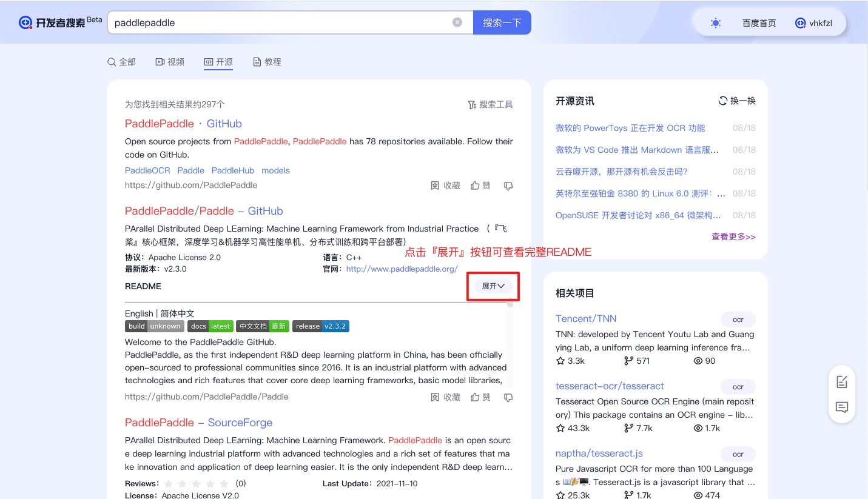Open news 微软为 VS Code 推出 Markdown
The height and width of the screenshot is (499, 868).
click(x=638, y=150)
